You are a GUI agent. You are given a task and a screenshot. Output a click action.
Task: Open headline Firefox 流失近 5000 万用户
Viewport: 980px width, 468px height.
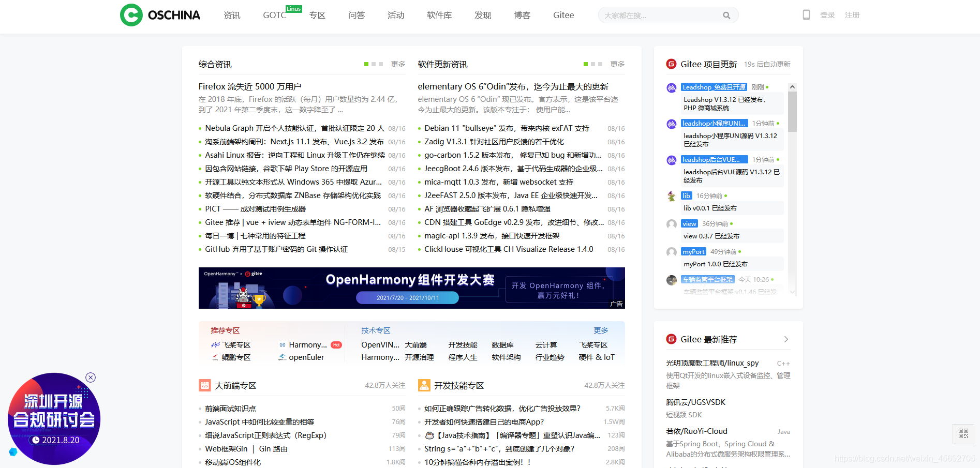pyautogui.click(x=250, y=86)
